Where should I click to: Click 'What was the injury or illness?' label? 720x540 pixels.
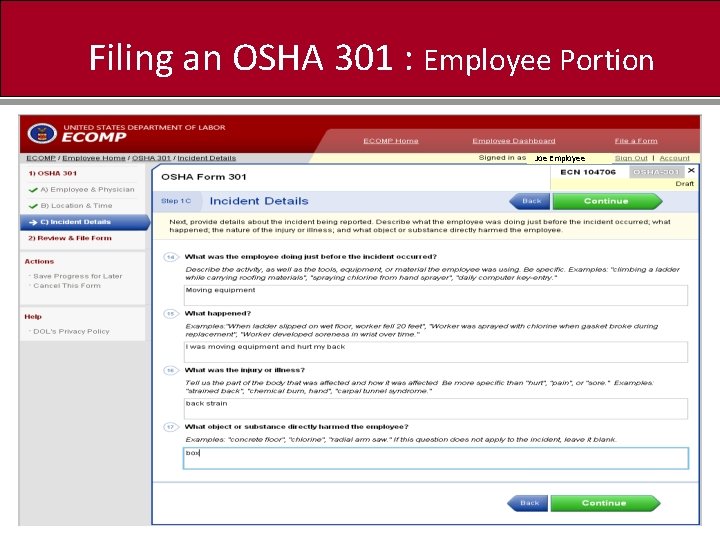245,370
